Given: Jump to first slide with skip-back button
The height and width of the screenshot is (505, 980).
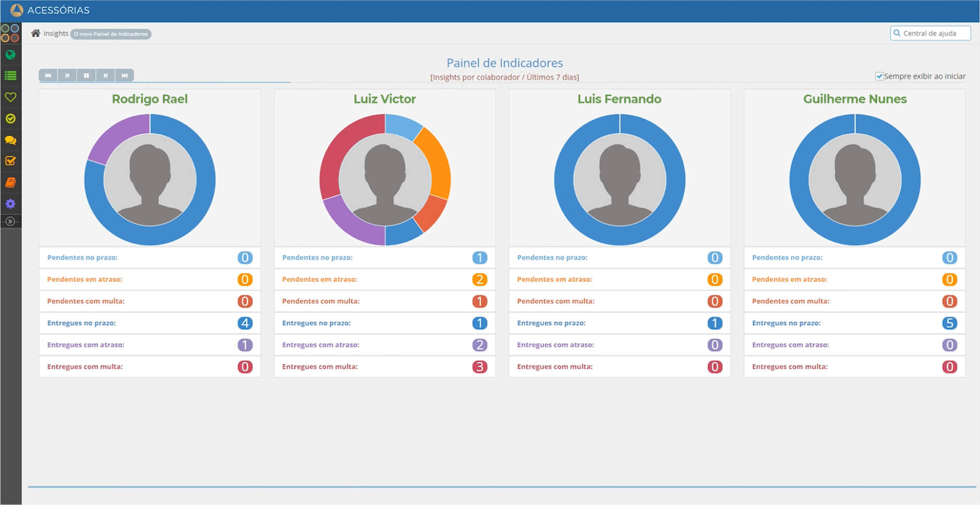Looking at the screenshot, I should click(x=48, y=75).
